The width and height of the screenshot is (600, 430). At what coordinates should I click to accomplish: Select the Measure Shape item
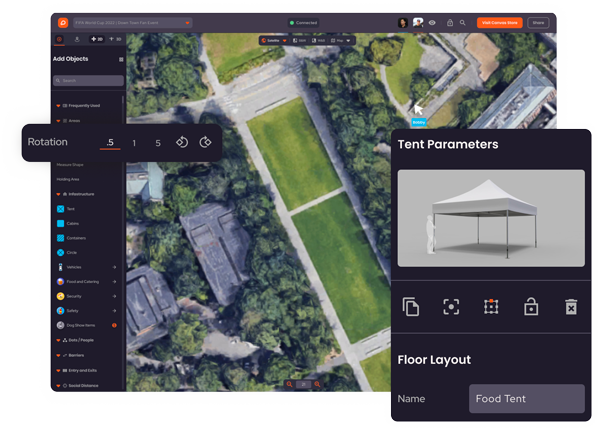(70, 165)
